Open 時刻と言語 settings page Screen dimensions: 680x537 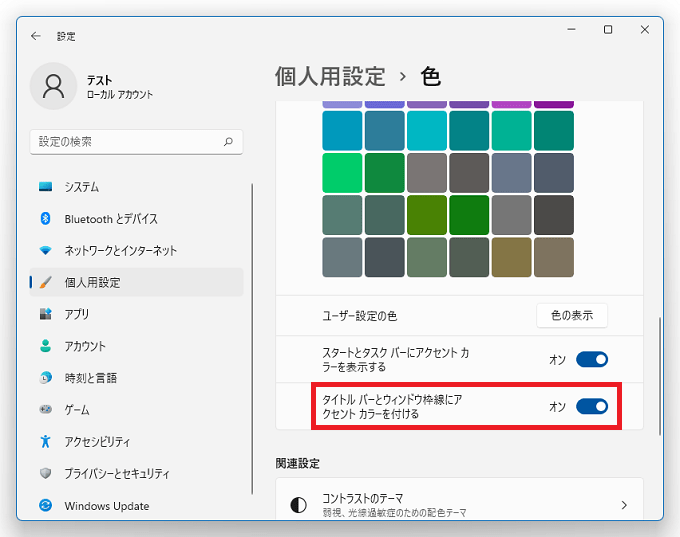(x=136, y=377)
